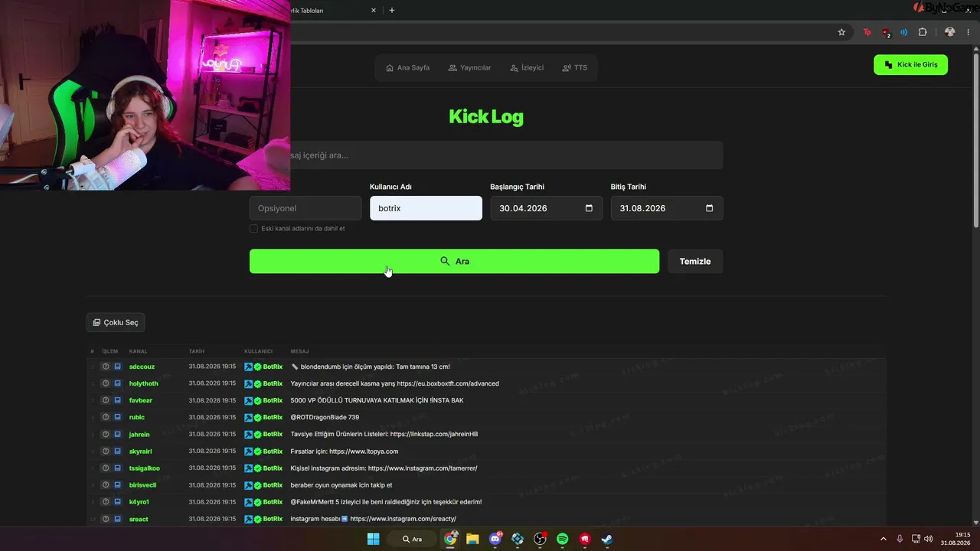Open the k4yro1 channel link
The height and width of the screenshot is (551, 980).
(139, 502)
